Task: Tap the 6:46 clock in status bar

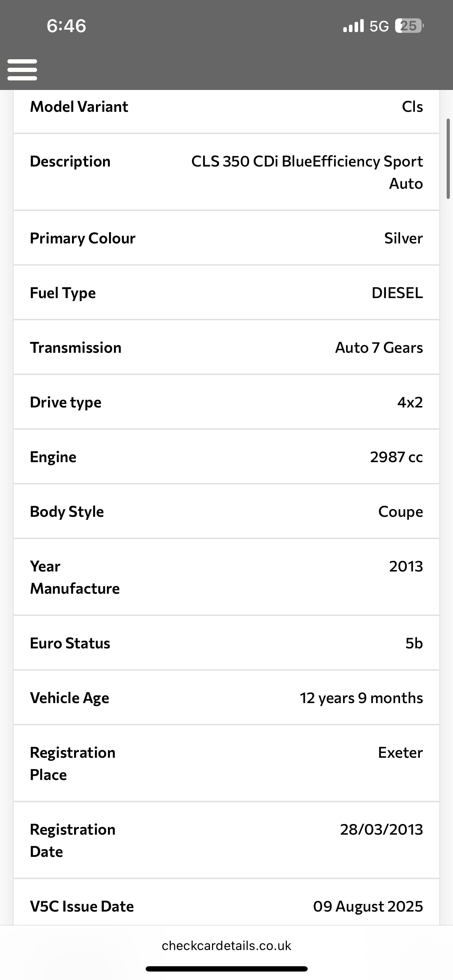Action: [x=67, y=26]
